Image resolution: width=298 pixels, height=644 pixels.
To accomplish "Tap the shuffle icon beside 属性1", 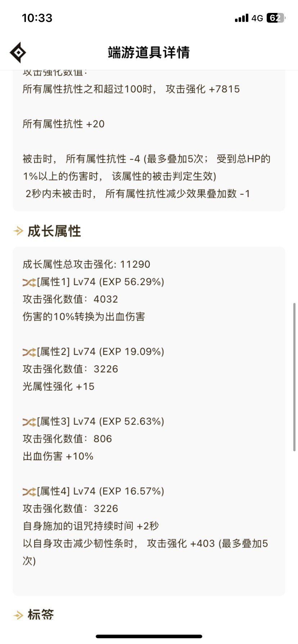I will tap(29, 282).
